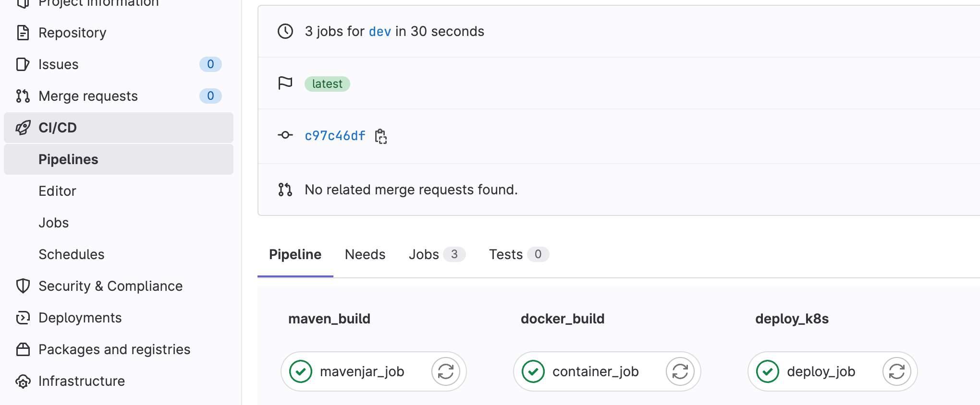Select the Pipeline tab
980x405 pixels.
(295, 254)
